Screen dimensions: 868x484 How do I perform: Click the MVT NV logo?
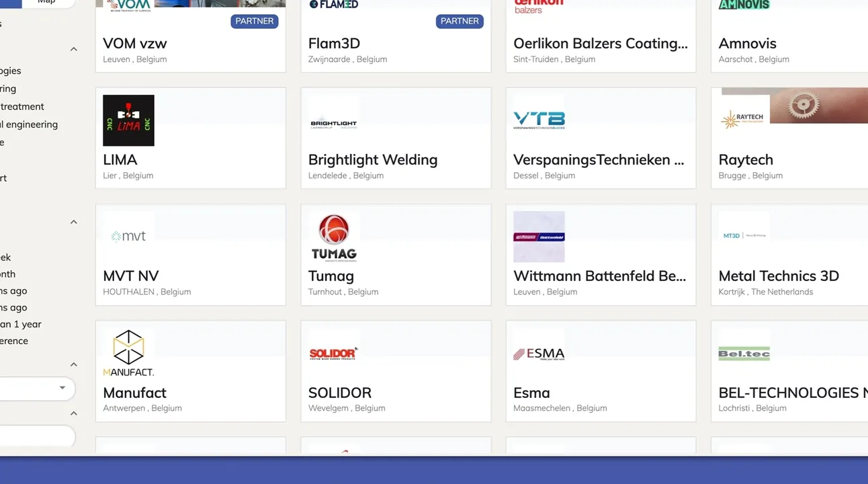coord(128,237)
